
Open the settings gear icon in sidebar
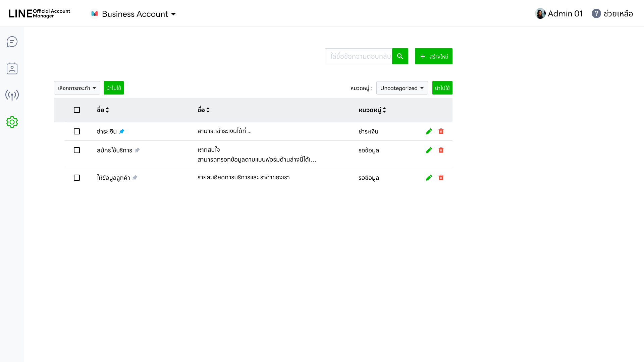(12, 122)
